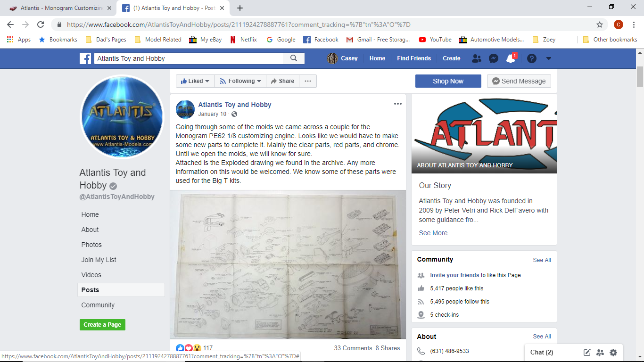
Task: Open chat options gear icon
Action: pos(613,352)
